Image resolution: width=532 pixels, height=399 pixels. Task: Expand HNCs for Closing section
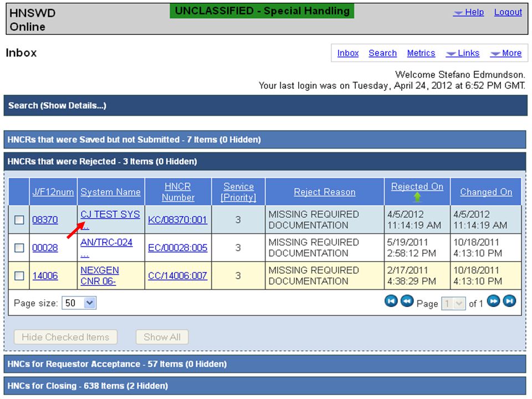[265, 386]
